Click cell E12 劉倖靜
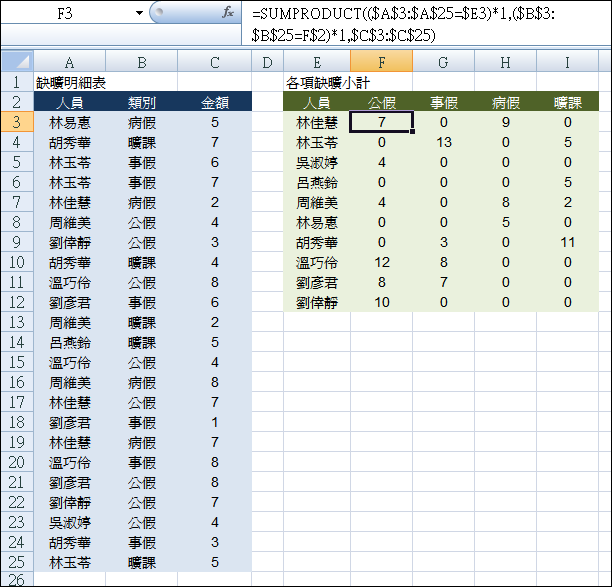This screenshot has height=587, width=612. pyautogui.click(x=317, y=302)
